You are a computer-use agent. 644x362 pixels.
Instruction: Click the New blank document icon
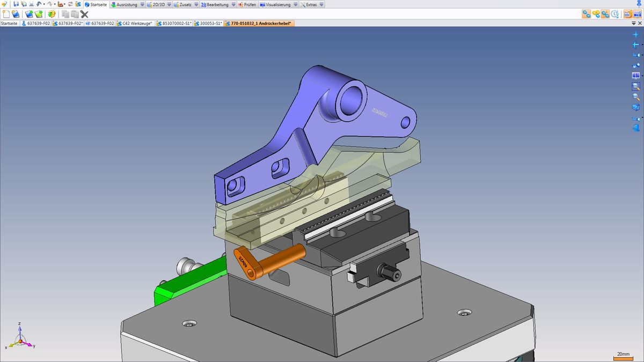[6, 14]
